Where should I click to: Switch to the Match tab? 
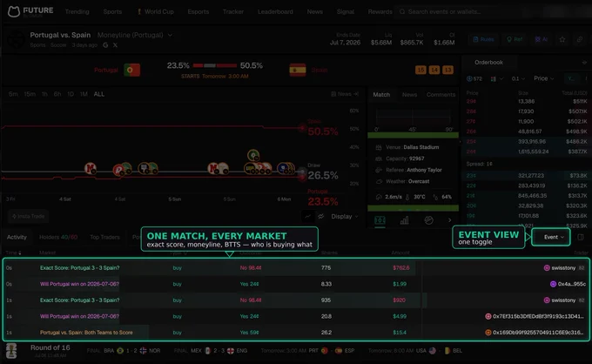point(381,95)
